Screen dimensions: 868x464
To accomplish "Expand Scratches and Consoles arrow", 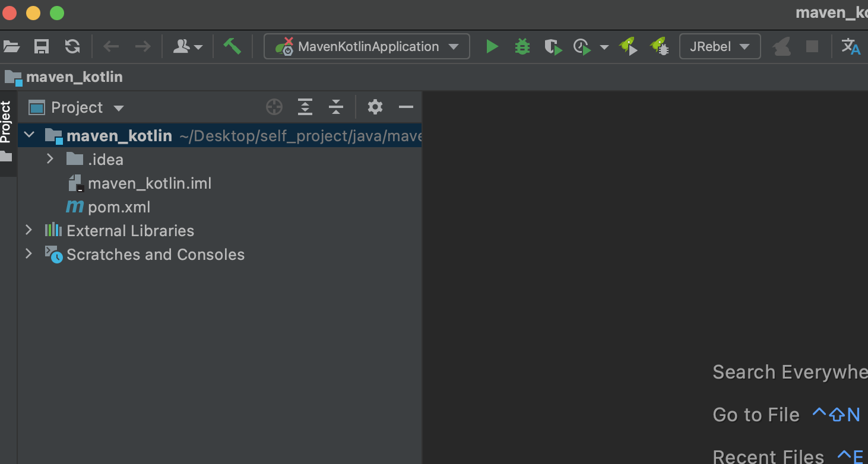I will point(28,254).
